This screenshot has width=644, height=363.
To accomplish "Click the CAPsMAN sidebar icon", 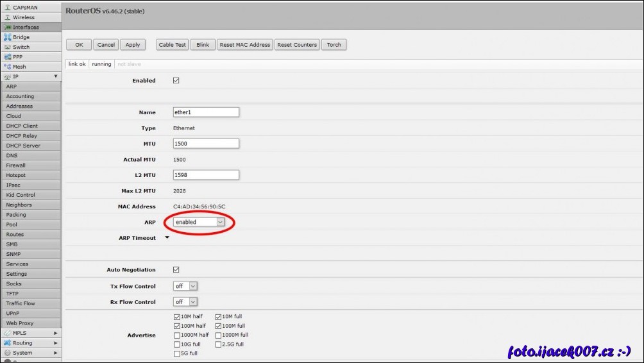I will click(x=8, y=8).
